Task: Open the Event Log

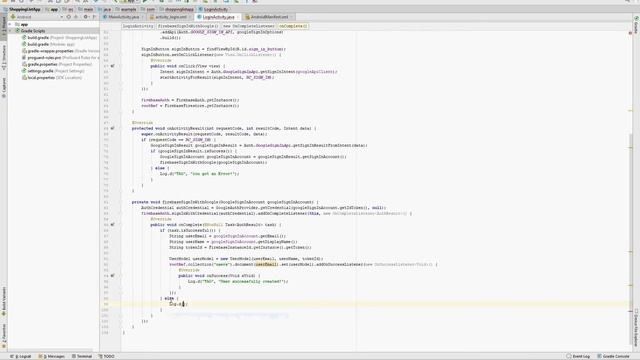Action: [578, 356]
